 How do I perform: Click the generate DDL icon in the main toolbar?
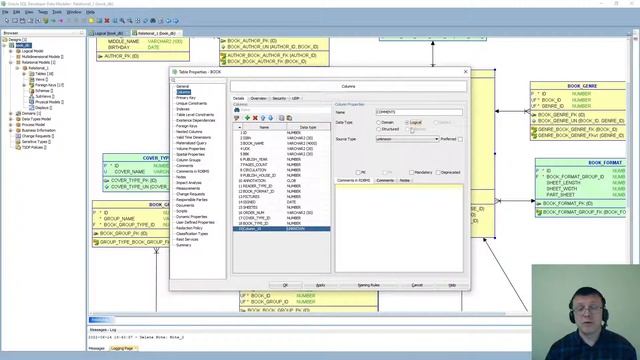[160, 20]
